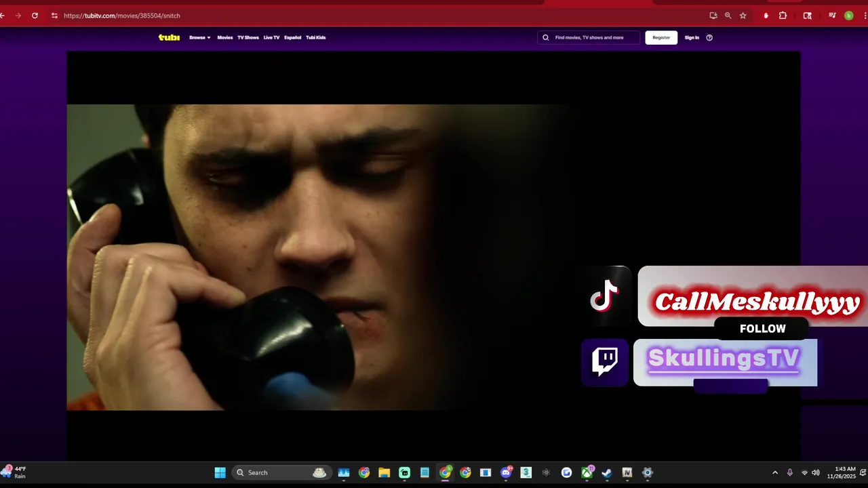This screenshot has width=868, height=488.
Task: View site information icon in address bar
Action: pyautogui.click(x=54, y=16)
